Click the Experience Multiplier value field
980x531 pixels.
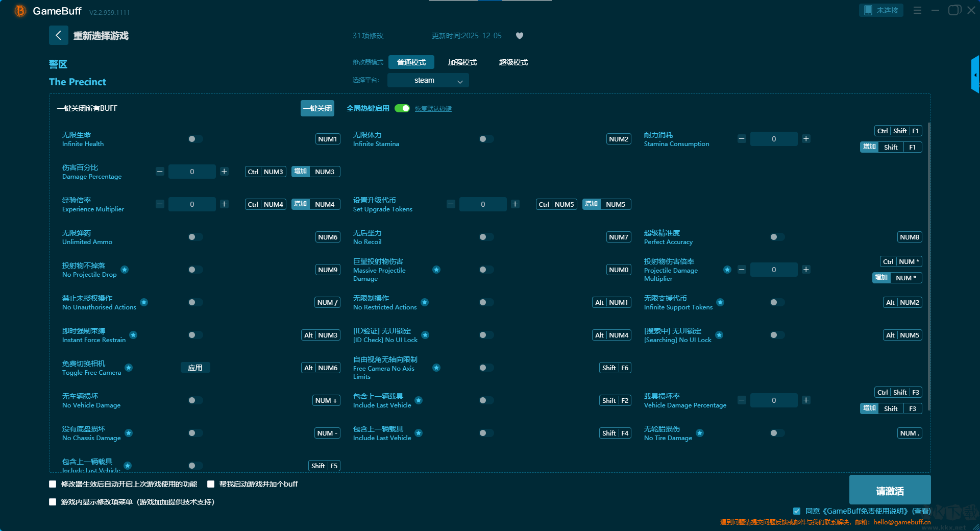(192, 204)
